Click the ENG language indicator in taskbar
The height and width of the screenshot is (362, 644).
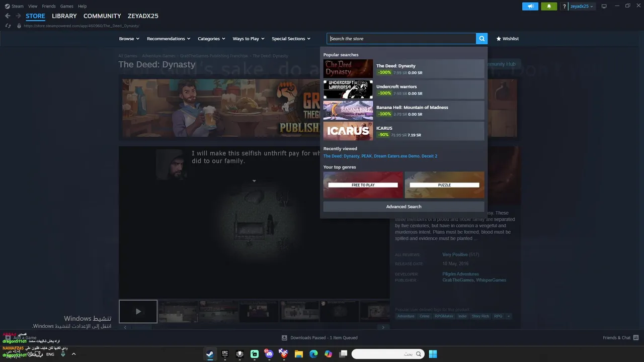[50, 354]
